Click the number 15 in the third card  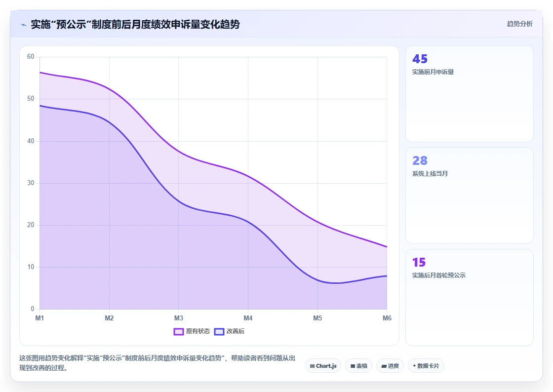point(419,262)
